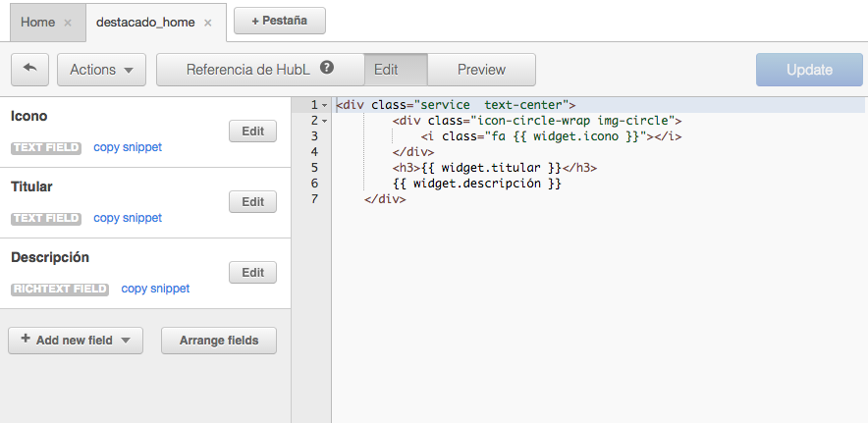Click the Descripción field name
Image resolution: width=868 pixels, height=423 pixels.
pyautogui.click(x=50, y=258)
